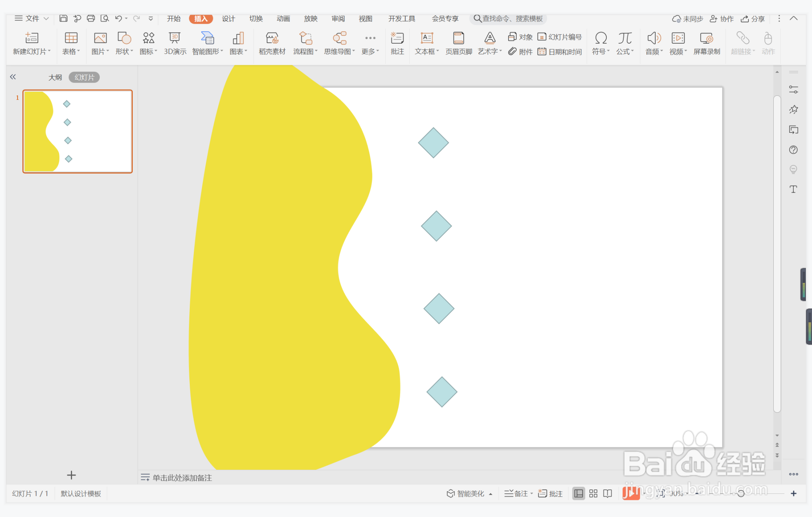Open the 智能图形 dropdown arrow
This screenshot has width=812, height=517.
[222, 51]
